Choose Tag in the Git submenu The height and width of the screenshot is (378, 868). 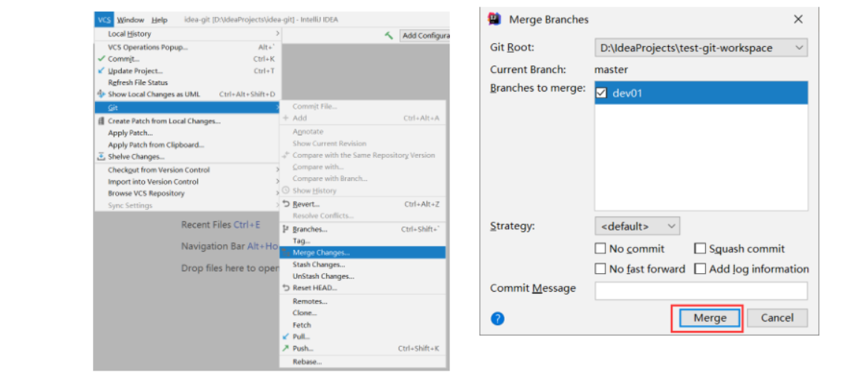tap(363, 241)
